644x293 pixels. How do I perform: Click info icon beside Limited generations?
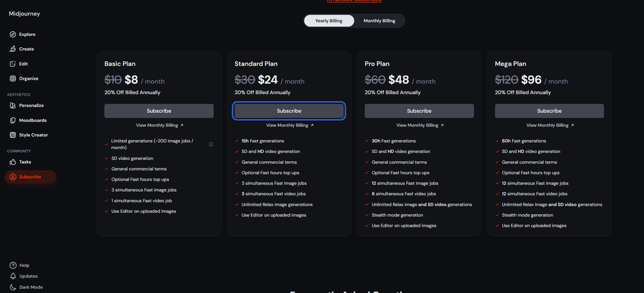coord(211,144)
